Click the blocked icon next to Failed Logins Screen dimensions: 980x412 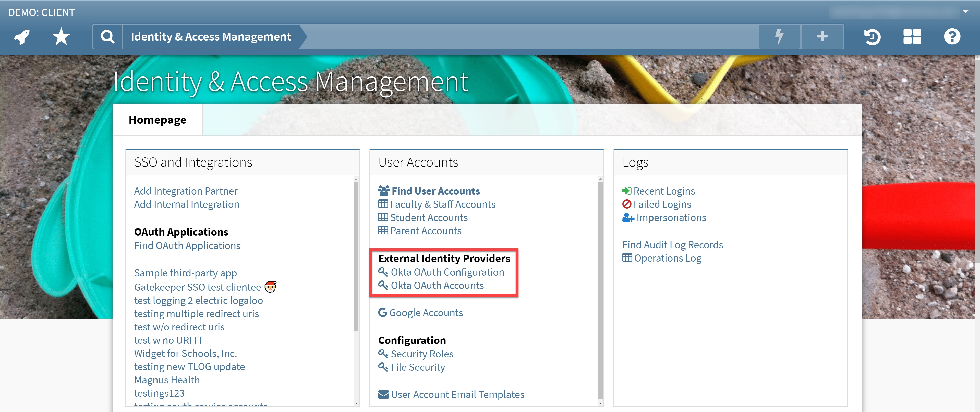point(627,204)
